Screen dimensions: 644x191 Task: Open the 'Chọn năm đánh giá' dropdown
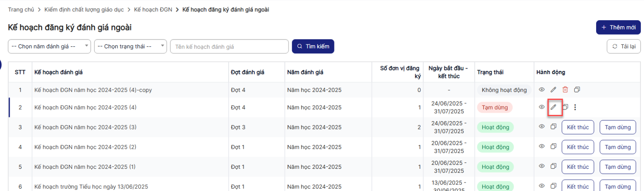click(50, 46)
